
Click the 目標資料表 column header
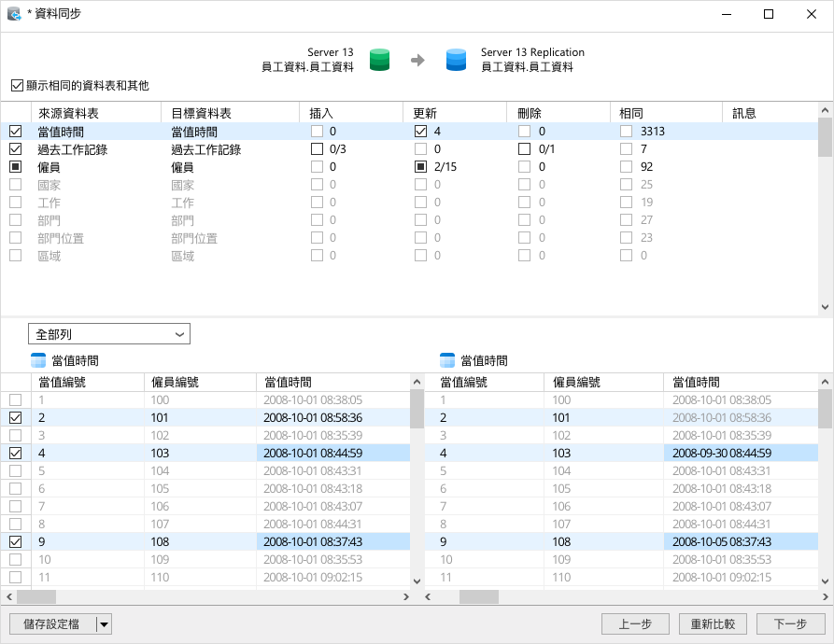coord(230,113)
